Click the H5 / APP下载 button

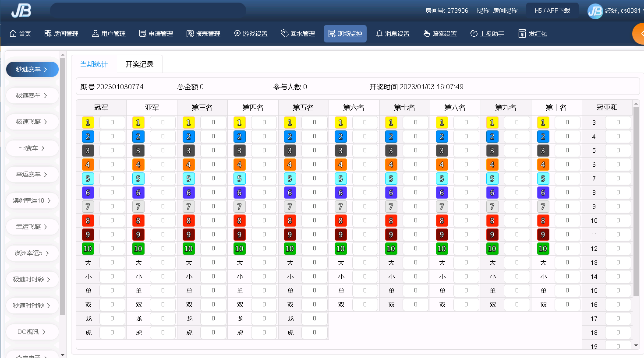coord(552,11)
